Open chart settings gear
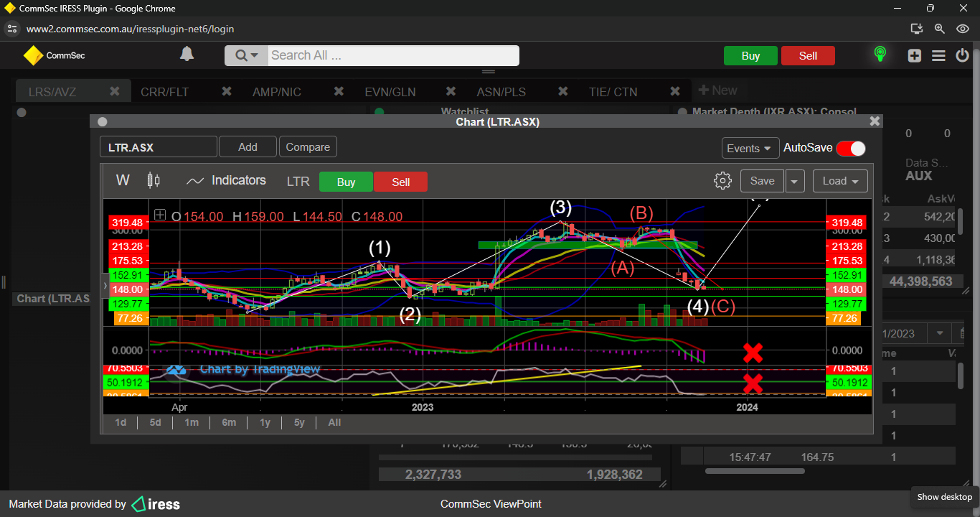 click(722, 181)
